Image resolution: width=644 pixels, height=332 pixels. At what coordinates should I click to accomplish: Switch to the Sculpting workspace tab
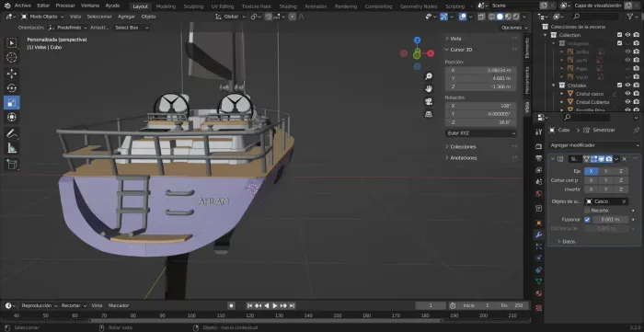(193, 6)
